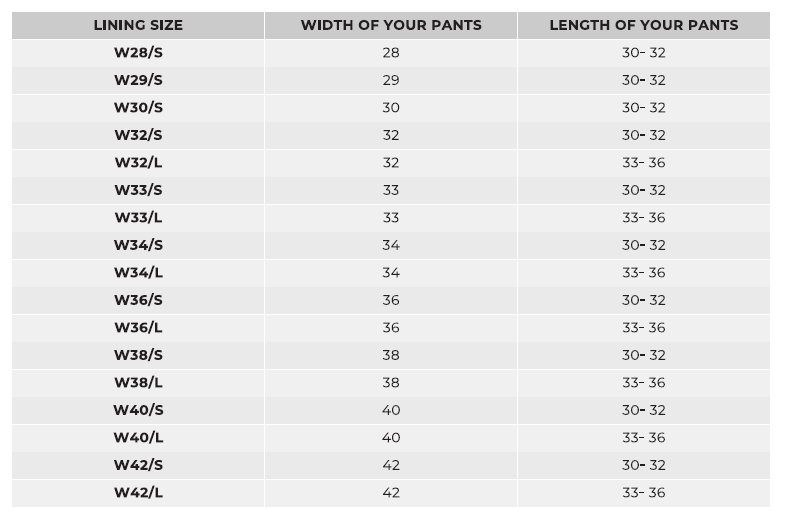The height and width of the screenshot is (525, 796).
Task: Select the W38/S lining size cell
Action: click(x=138, y=355)
